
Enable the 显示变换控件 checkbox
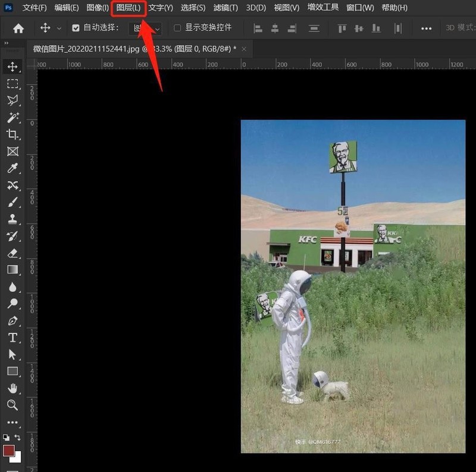tap(177, 28)
